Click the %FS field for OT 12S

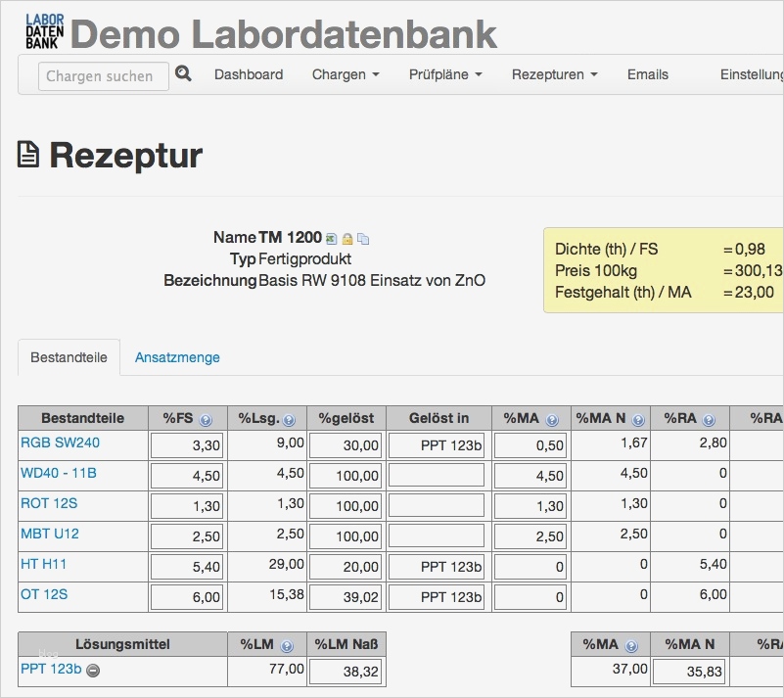tap(187, 597)
